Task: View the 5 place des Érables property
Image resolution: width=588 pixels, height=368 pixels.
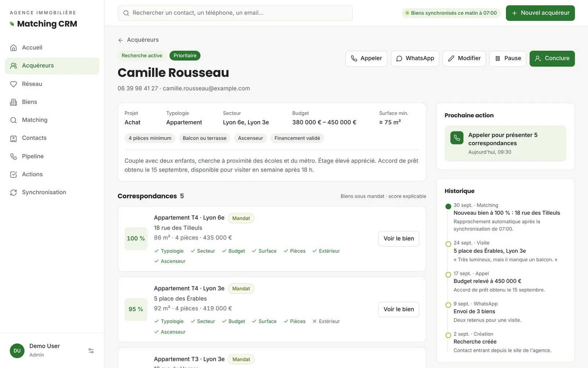Action: coord(399,309)
